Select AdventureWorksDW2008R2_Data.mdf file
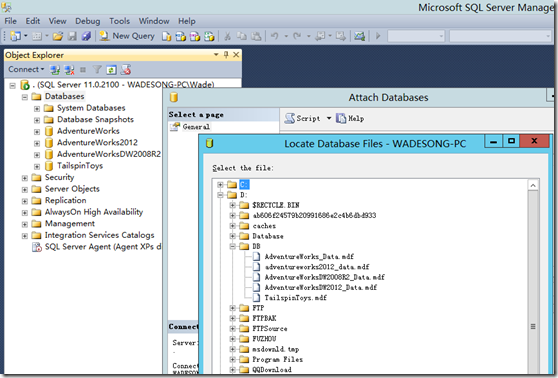The height and width of the screenshot is (378, 558). [325, 277]
